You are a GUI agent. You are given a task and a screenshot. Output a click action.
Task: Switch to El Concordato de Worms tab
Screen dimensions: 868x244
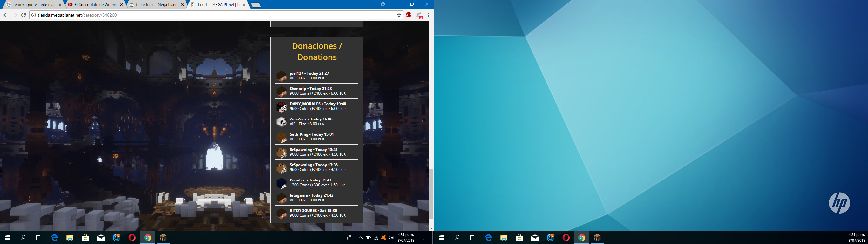point(95,5)
